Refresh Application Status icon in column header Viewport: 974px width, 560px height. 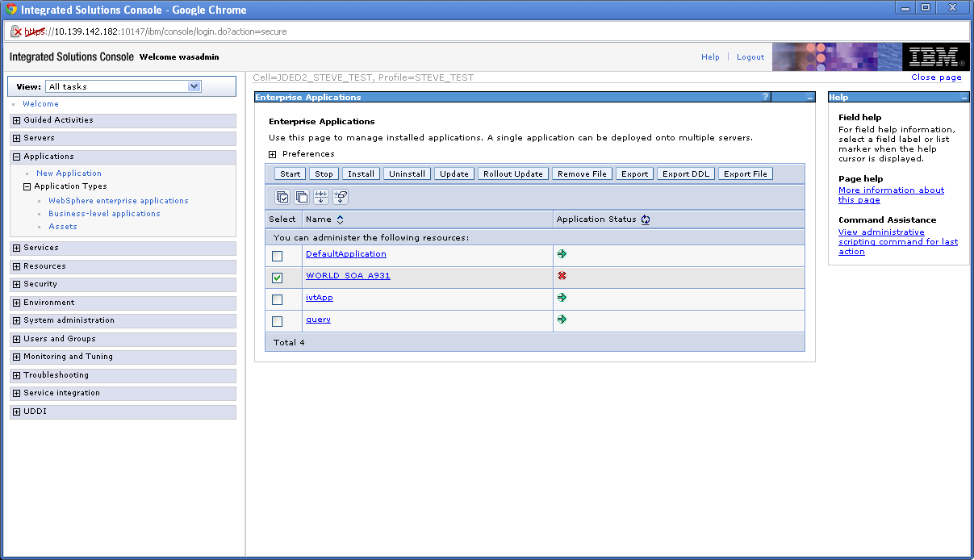point(646,219)
